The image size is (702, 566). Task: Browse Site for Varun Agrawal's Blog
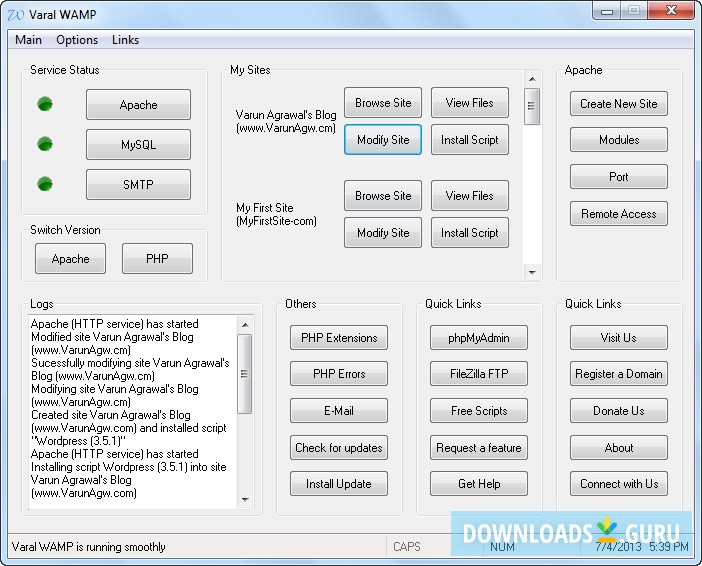pyautogui.click(x=383, y=103)
